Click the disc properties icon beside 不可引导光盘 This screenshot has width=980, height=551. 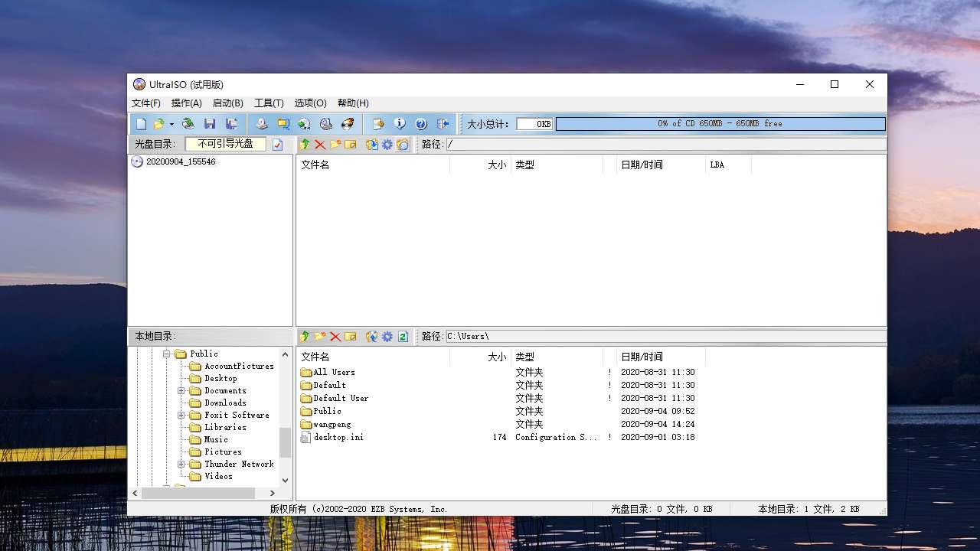tap(278, 145)
